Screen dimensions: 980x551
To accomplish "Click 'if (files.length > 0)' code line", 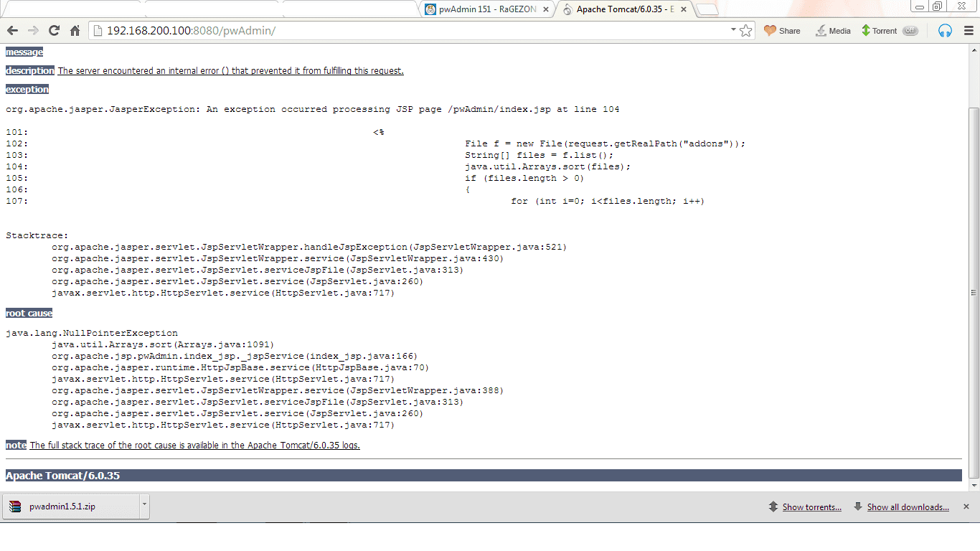I will 524,179.
